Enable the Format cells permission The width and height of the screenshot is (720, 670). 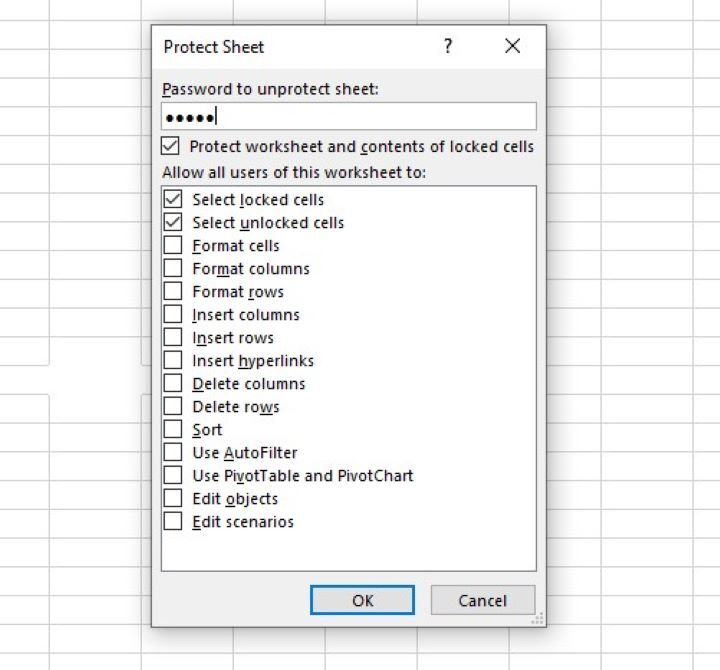173,246
